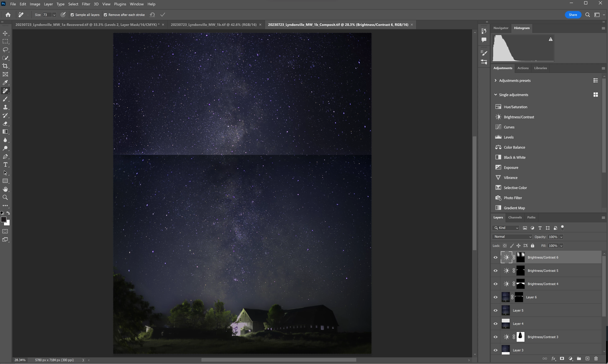This screenshot has width=608, height=364.
Task: Open the layer blend mode Normal dropdown
Action: click(x=512, y=237)
